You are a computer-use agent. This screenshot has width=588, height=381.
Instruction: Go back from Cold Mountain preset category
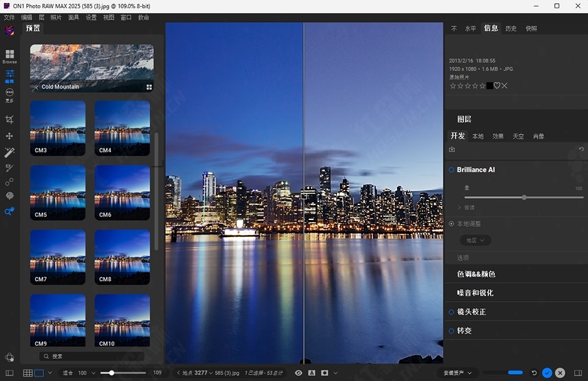coord(36,87)
